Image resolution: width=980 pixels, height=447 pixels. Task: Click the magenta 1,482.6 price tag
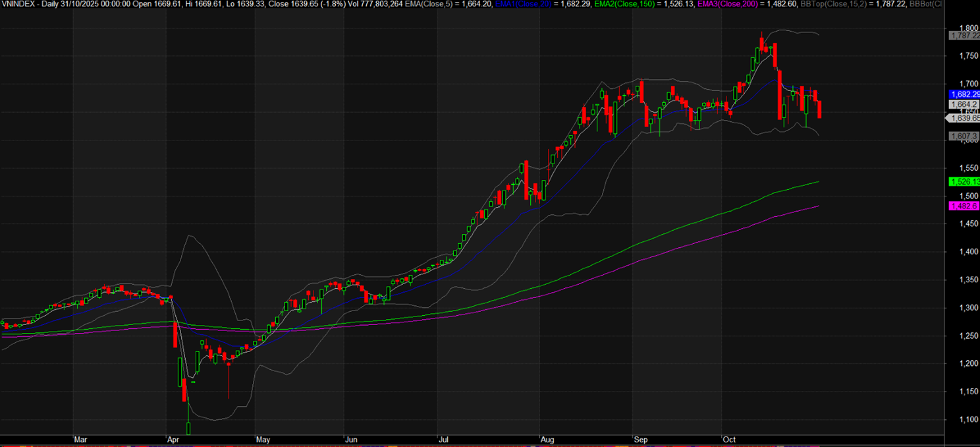click(964, 206)
